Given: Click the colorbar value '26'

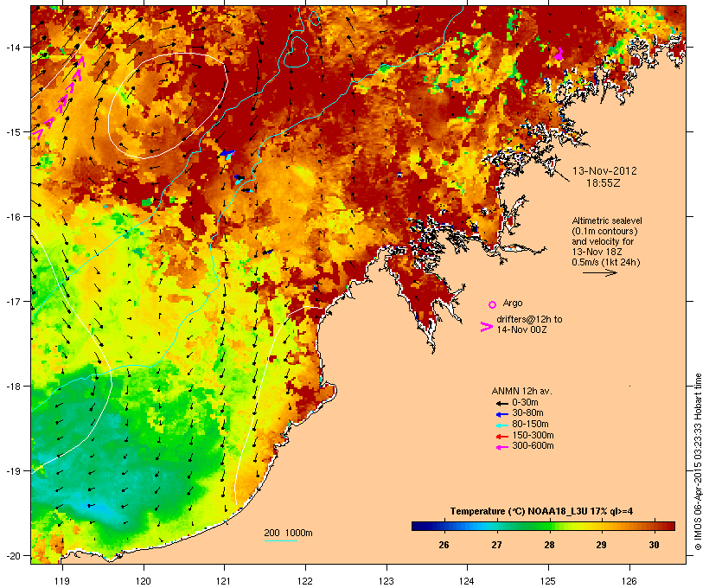Looking at the screenshot, I should click(444, 545).
